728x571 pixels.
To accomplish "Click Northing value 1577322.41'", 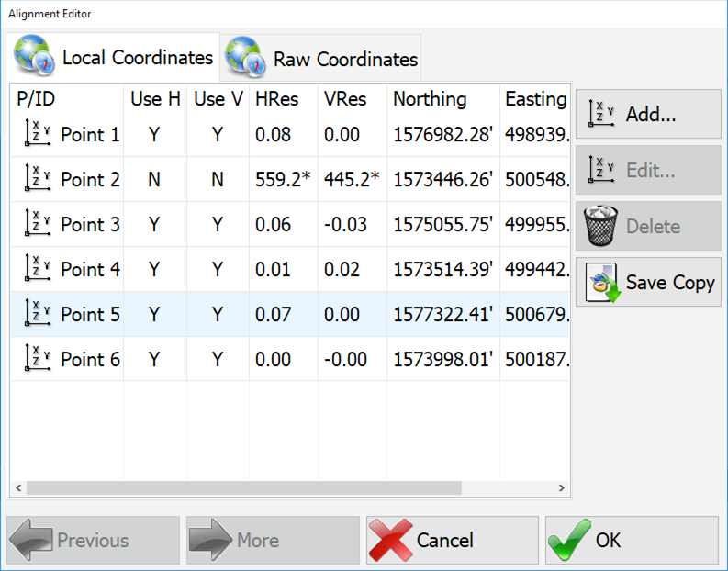I will click(442, 315).
